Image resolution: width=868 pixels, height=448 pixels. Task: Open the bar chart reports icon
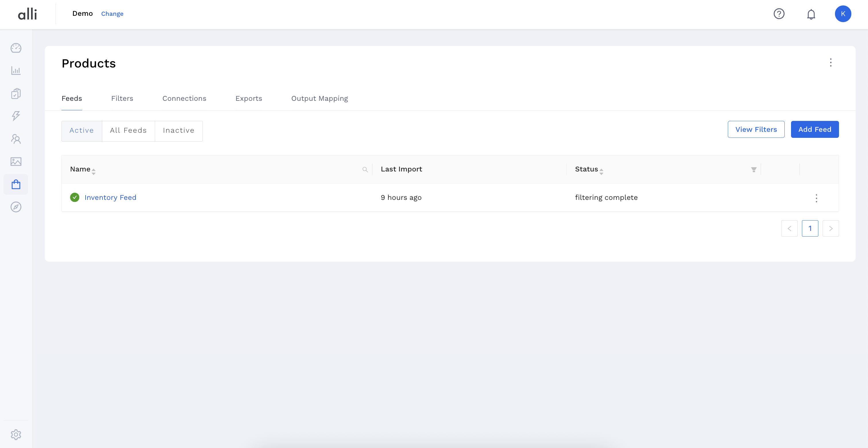[x=16, y=71]
